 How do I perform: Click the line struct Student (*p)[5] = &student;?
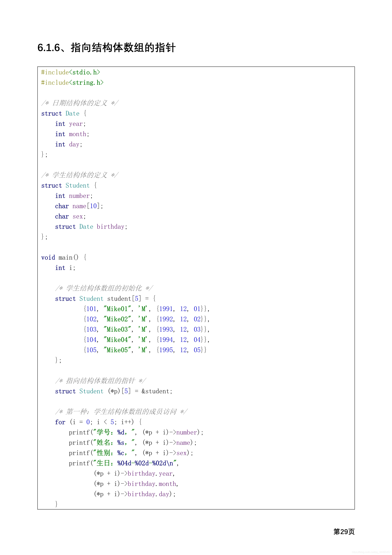coord(114,391)
